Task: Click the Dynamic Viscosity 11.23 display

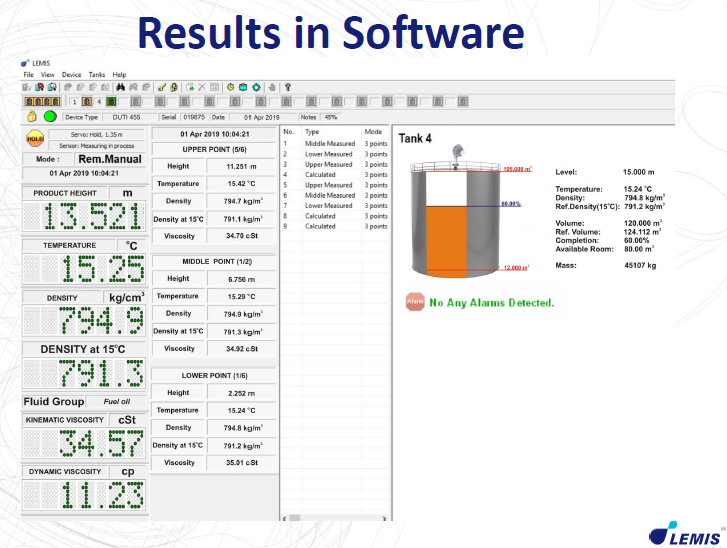Action: click(x=84, y=495)
